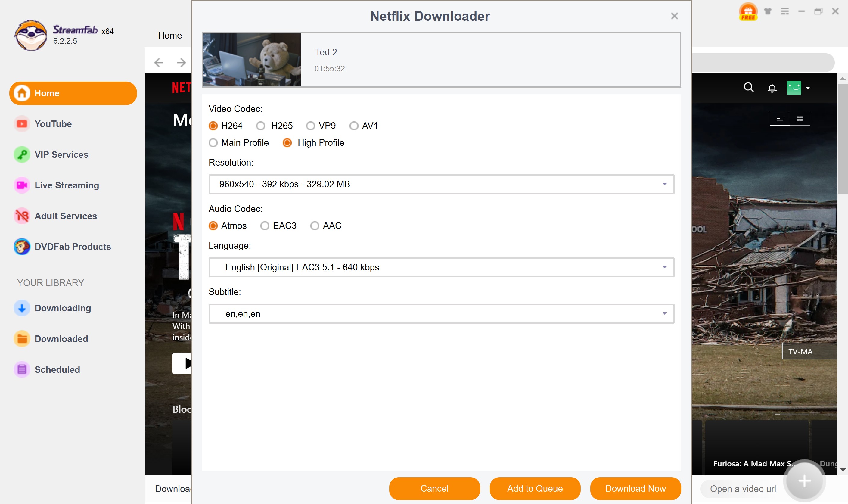Open the Scheduled library page
Image resolution: width=848 pixels, height=504 pixels.
click(57, 369)
